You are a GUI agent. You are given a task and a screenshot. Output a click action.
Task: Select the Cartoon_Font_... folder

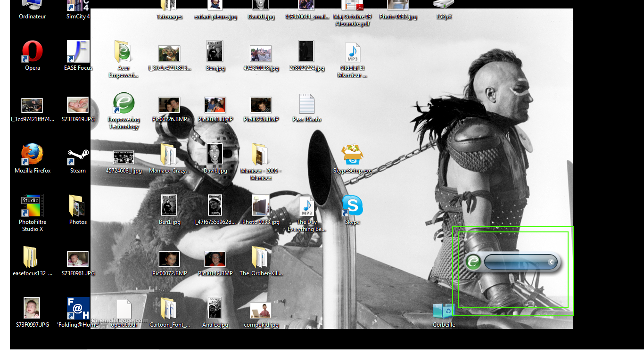coord(169,309)
